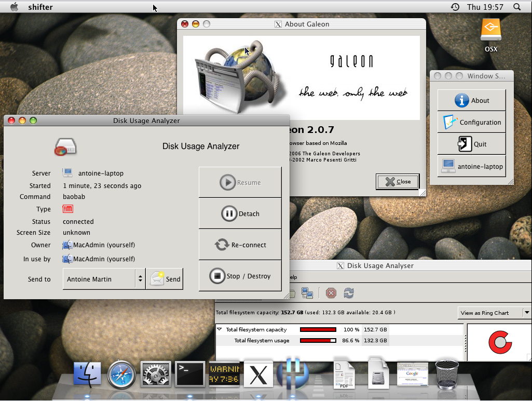
Task: Click the Spotlight search magnifier
Action: (517, 7)
